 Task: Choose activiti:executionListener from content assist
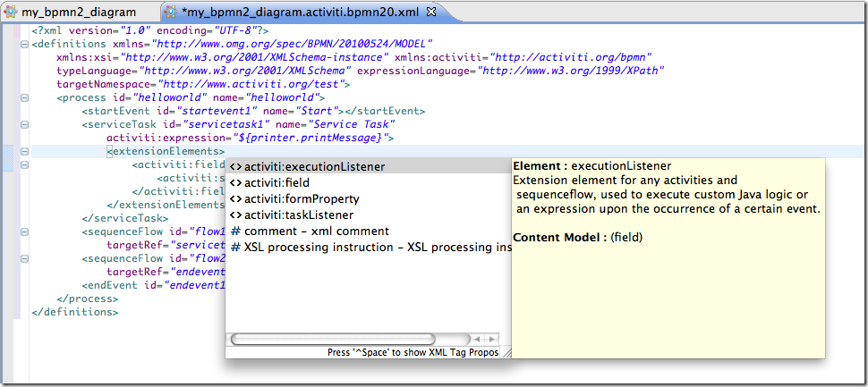(x=368, y=166)
